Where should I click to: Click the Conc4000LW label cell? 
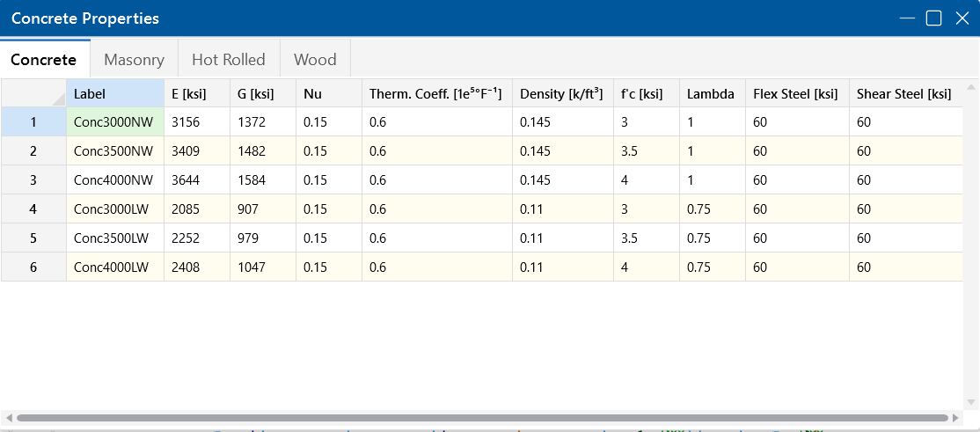coord(115,267)
